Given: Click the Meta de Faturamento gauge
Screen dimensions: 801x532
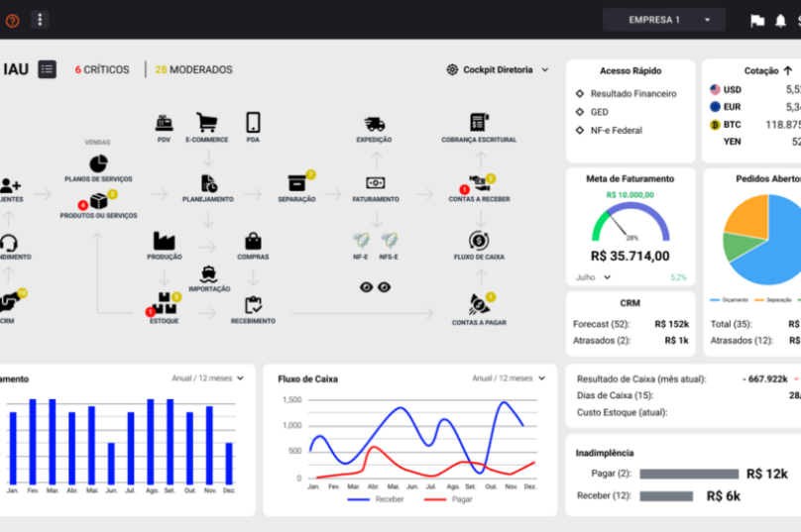Looking at the screenshot, I should click(x=630, y=222).
